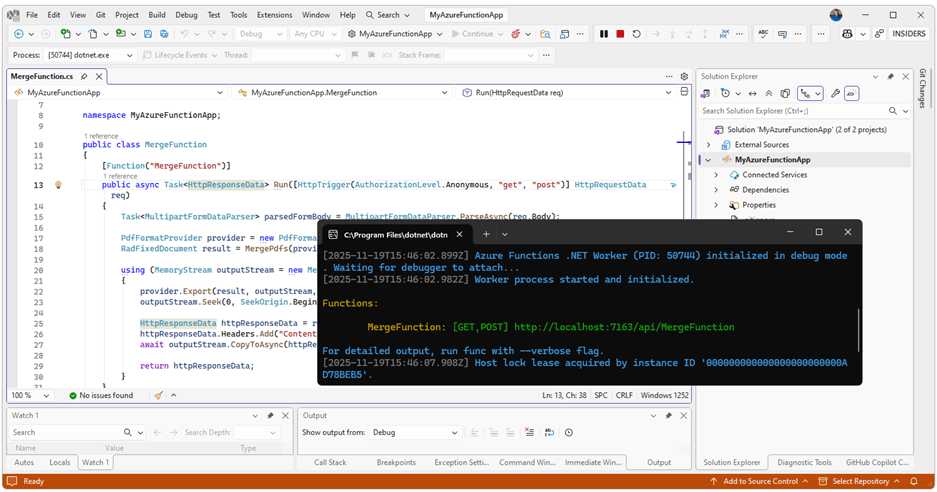Switch to the Call Stack tab
This screenshot has width=937, height=492.
(x=330, y=463)
